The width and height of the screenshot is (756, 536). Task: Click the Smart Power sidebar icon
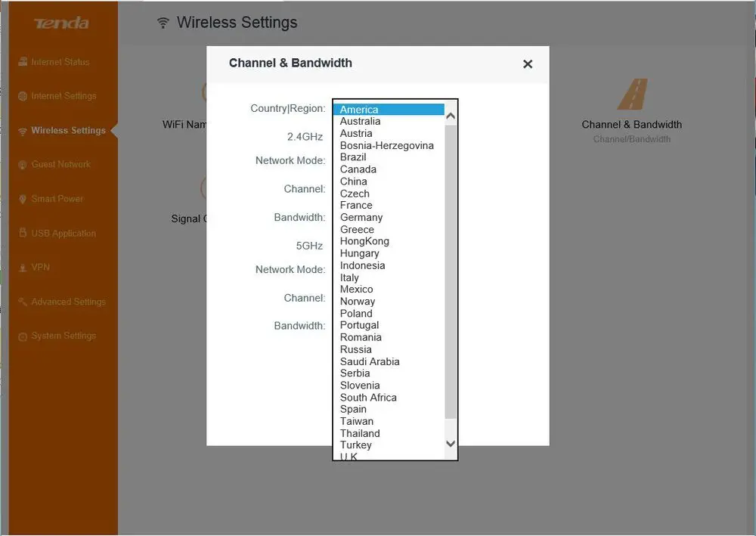[x=22, y=199]
